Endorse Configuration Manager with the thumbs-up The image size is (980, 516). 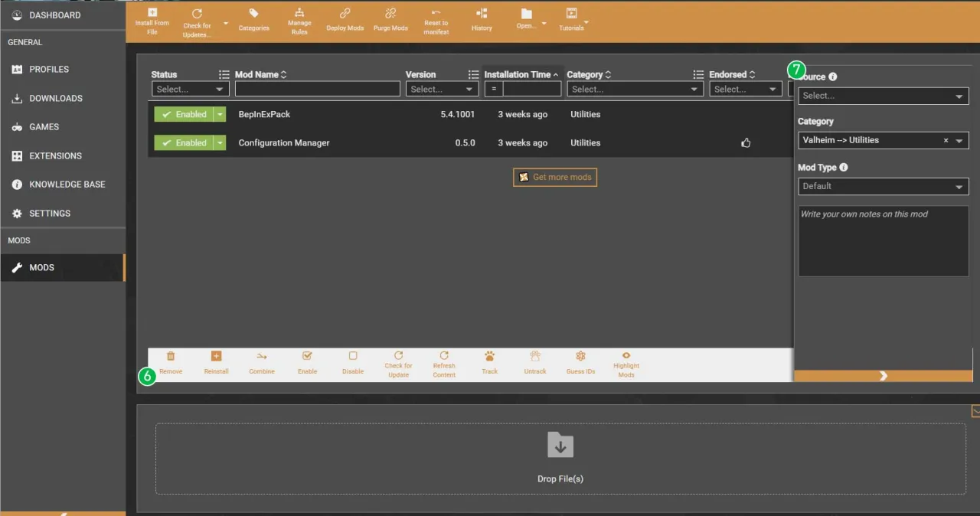745,142
